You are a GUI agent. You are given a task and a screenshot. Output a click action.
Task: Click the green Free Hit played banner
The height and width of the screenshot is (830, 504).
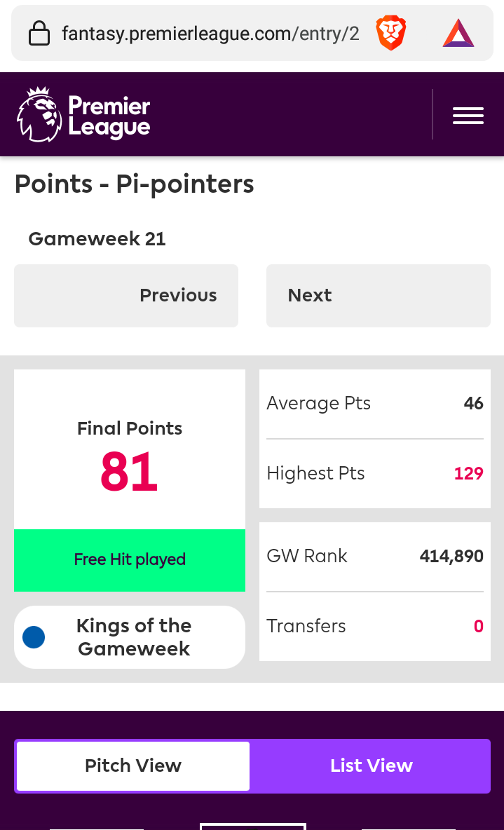[130, 560]
